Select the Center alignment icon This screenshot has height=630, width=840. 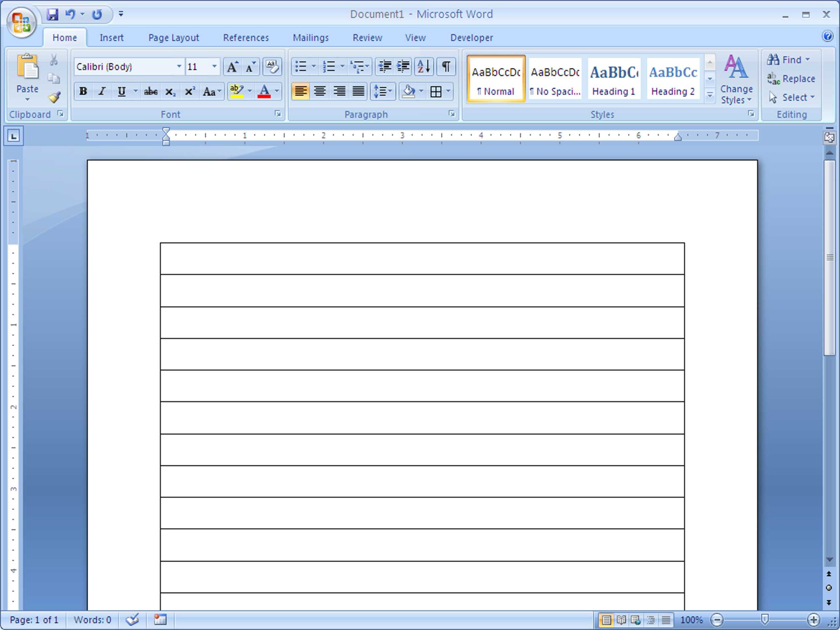[x=320, y=91]
